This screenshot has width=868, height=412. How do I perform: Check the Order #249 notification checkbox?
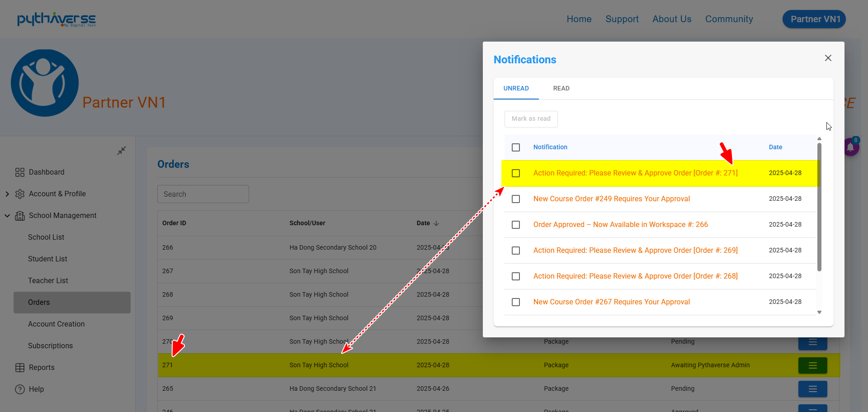(x=516, y=199)
